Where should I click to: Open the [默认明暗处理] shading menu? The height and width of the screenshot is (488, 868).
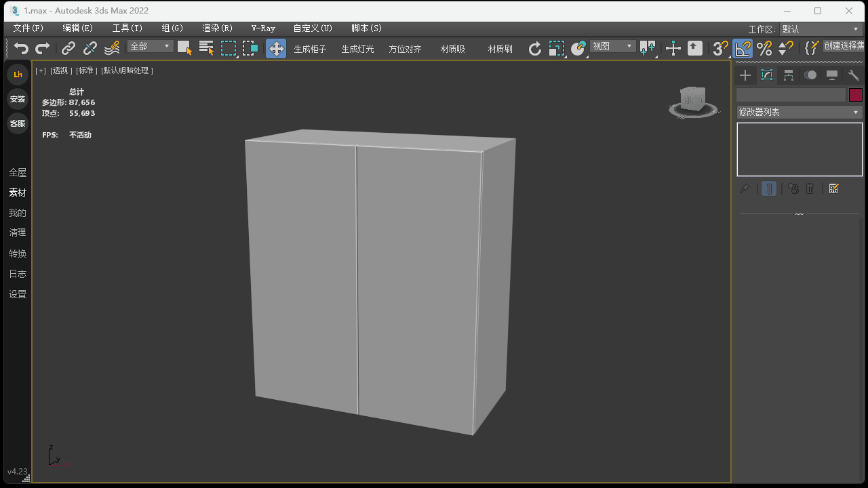click(x=127, y=70)
